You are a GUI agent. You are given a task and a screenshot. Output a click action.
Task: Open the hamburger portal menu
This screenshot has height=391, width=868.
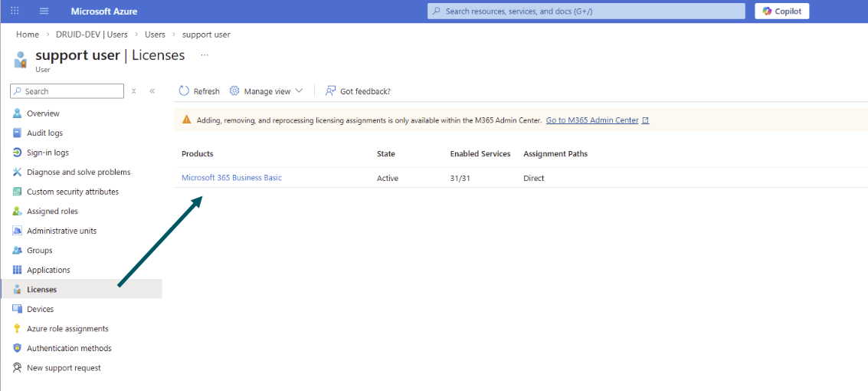pos(44,11)
